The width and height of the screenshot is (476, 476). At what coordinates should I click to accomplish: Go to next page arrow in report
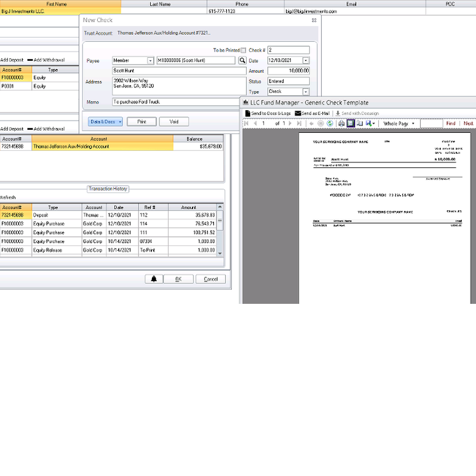[x=292, y=124]
